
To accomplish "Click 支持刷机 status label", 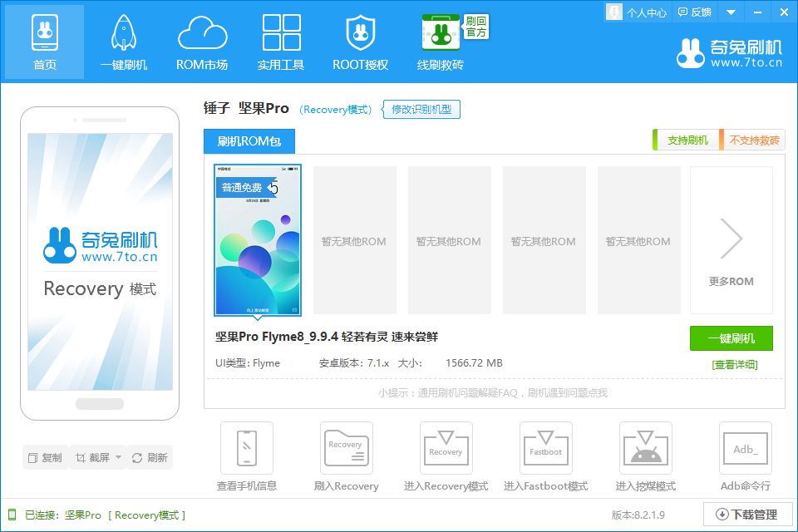I will tap(686, 140).
